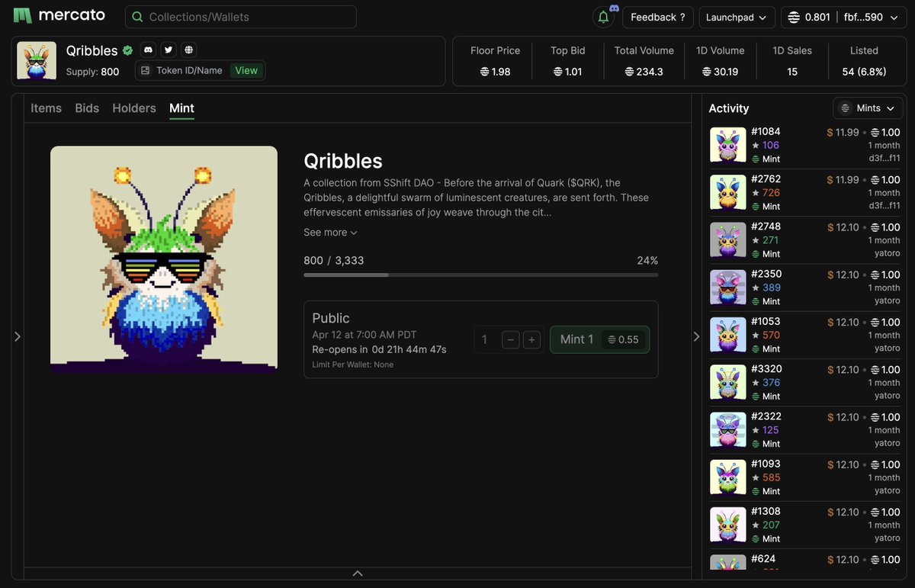Click the Re-opens in countdown text
Viewport: 915px width, 588px height.
[x=379, y=349]
